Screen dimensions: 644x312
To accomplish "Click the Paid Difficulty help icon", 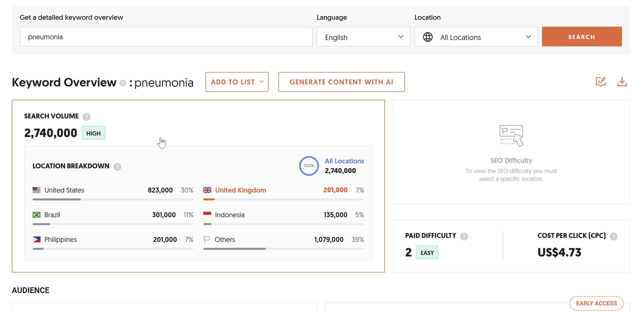I will tap(464, 236).
